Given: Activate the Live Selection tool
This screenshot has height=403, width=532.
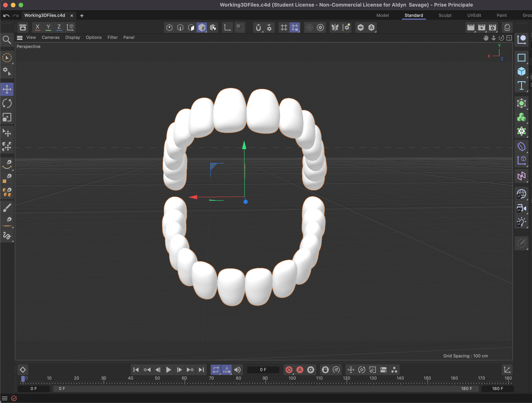Looking at the screenshot, I should coord(7,58).
